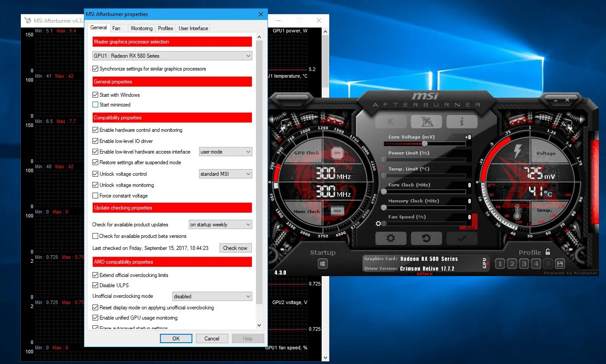Click the small fan settings gear icon
This screenshot has width=606, height=364.
click(379, 224)
